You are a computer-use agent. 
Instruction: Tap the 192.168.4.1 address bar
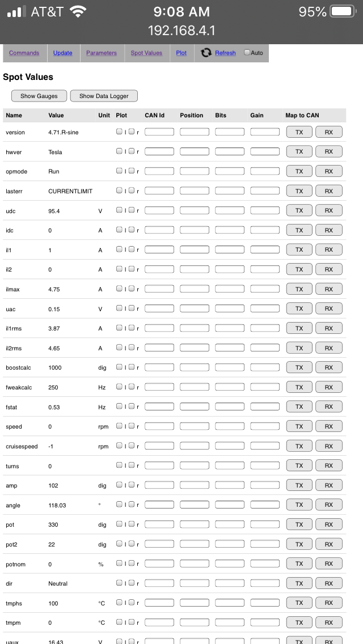click(x=181, y=30)
